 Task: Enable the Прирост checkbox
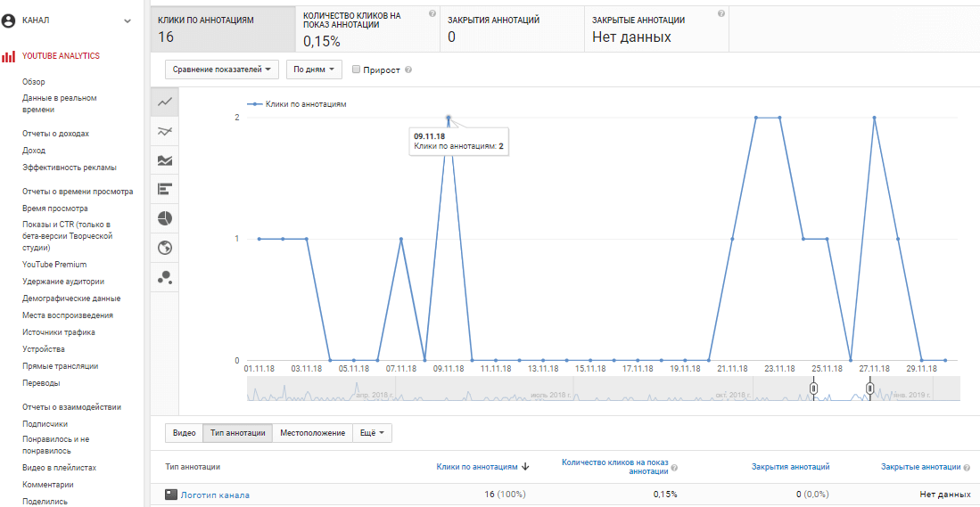[357, 70]
